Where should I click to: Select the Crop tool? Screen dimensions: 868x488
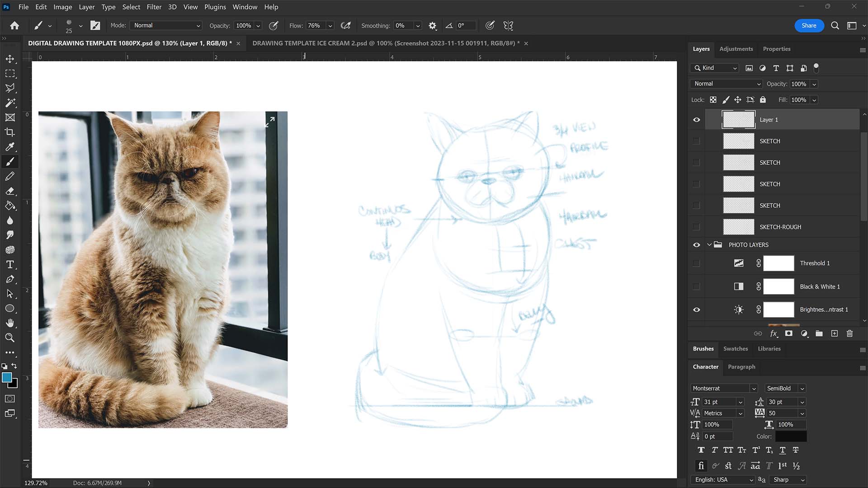9,132
